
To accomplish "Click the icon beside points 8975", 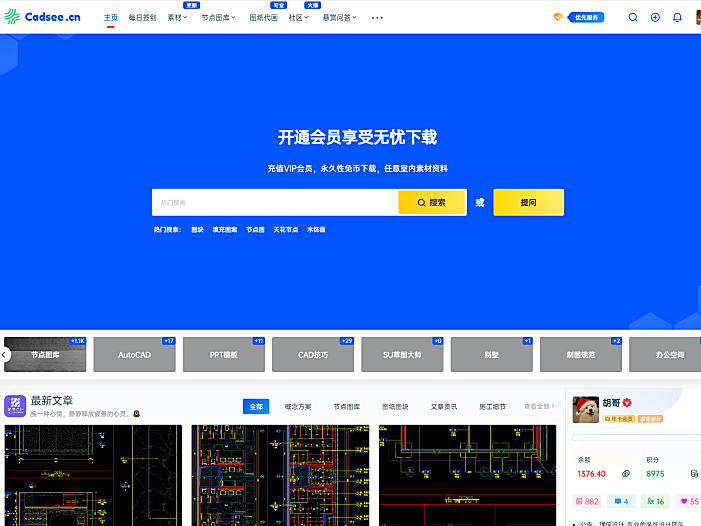I will [694, 474].
